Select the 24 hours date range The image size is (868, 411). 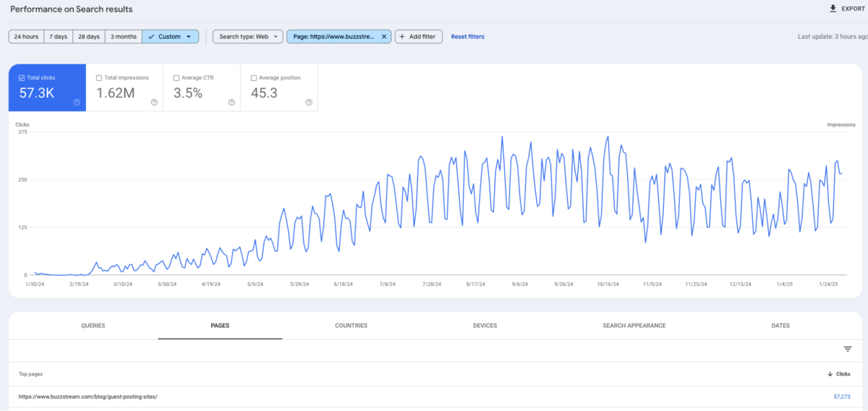(x=26, y=36)
